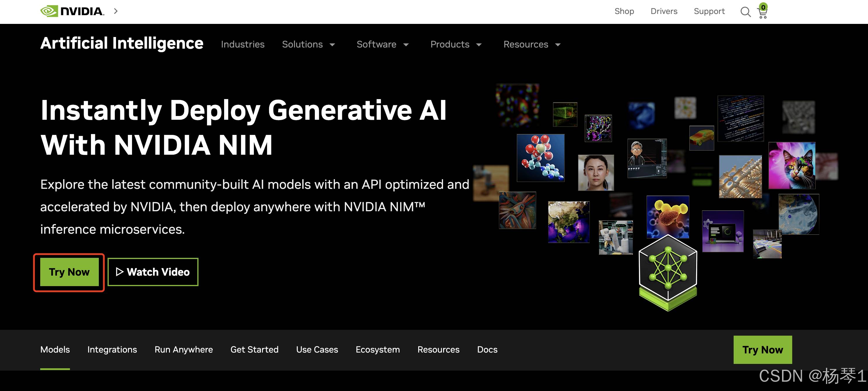
Task: Click the Watch Video button
Action: (153, 272)
